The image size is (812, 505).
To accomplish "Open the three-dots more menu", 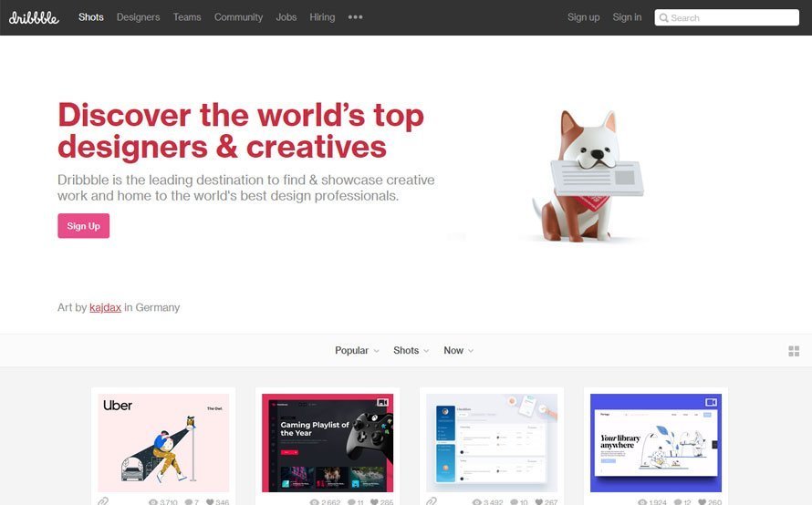I will (355, 17).
